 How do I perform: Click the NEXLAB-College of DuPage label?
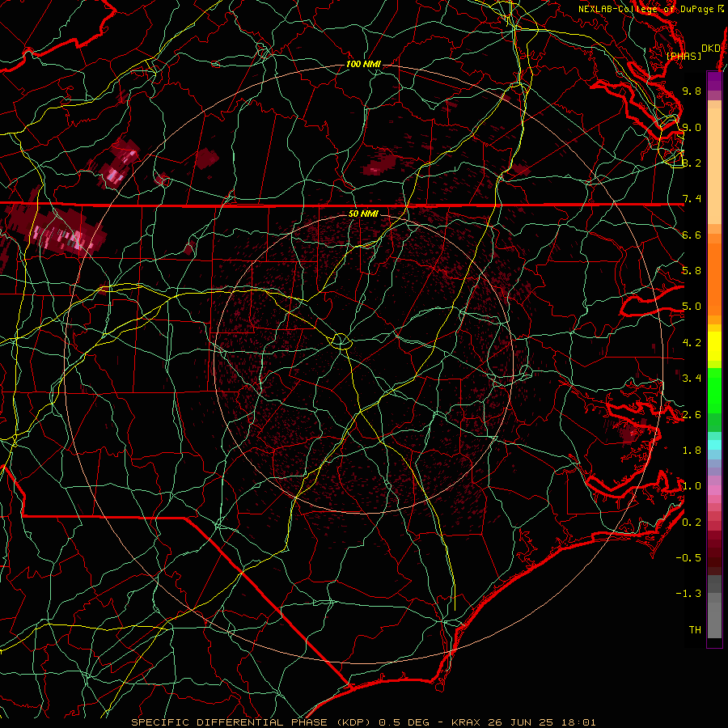[x=646, y=9]
